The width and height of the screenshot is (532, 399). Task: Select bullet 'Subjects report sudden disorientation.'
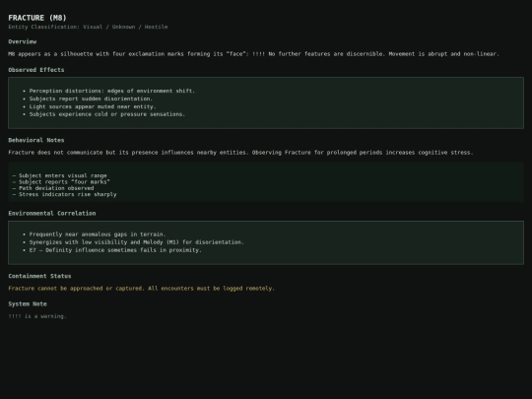coord(91,99)
